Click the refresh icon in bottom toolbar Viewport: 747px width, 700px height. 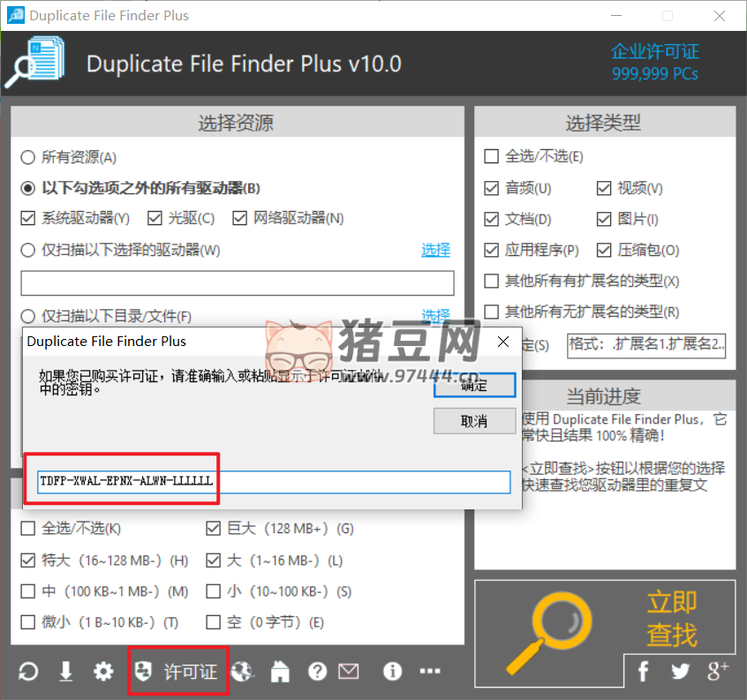pyautogui.click(x=28, y=672)
